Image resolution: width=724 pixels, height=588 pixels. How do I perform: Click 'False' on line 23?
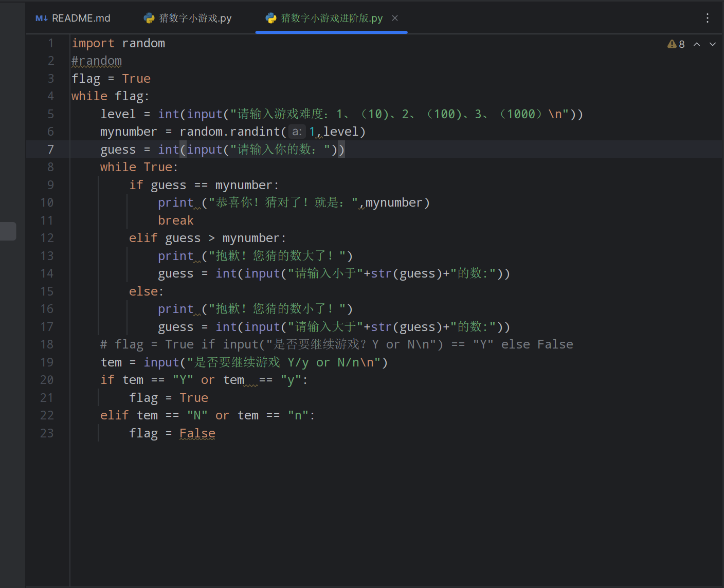tap(197, 433)
